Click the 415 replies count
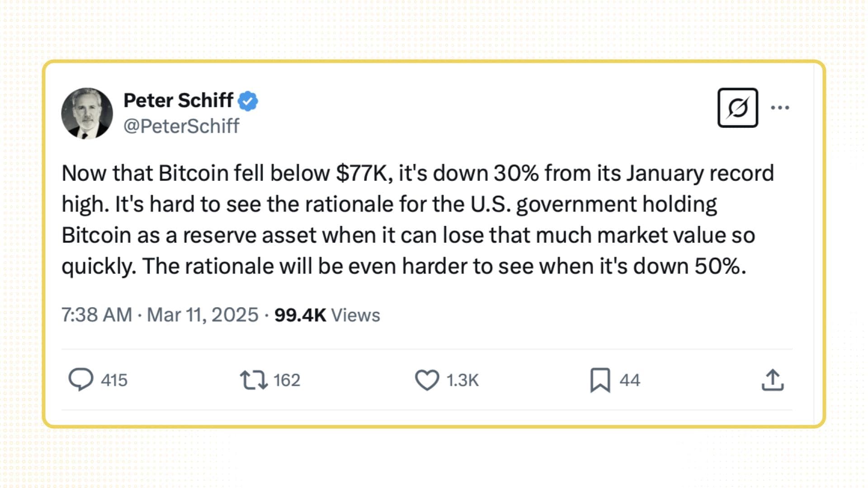 (114, 380)
